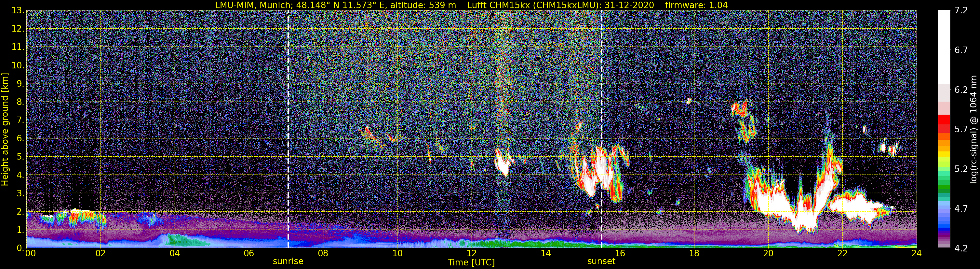Viewport: 980px width, 269px height.
Task: Click the red band of the colorbar
Action: [x=944, y=123]
